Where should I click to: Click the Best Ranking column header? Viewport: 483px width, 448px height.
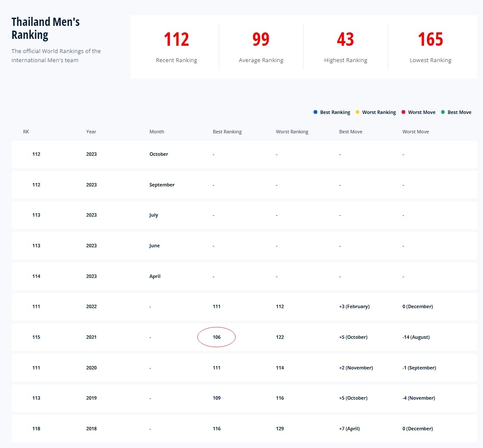(x=227, y=132)
